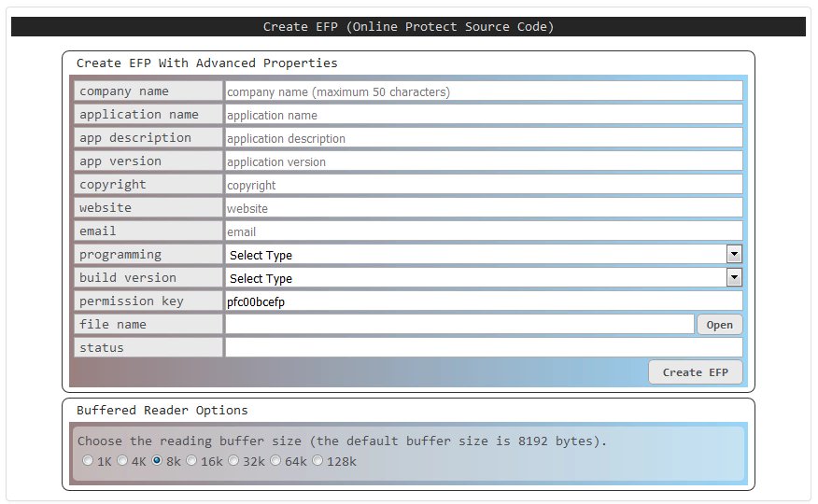Click the 'app description' row label
Image resolution: width=818 pixels, height=504 pixels.
coord(148,138)
